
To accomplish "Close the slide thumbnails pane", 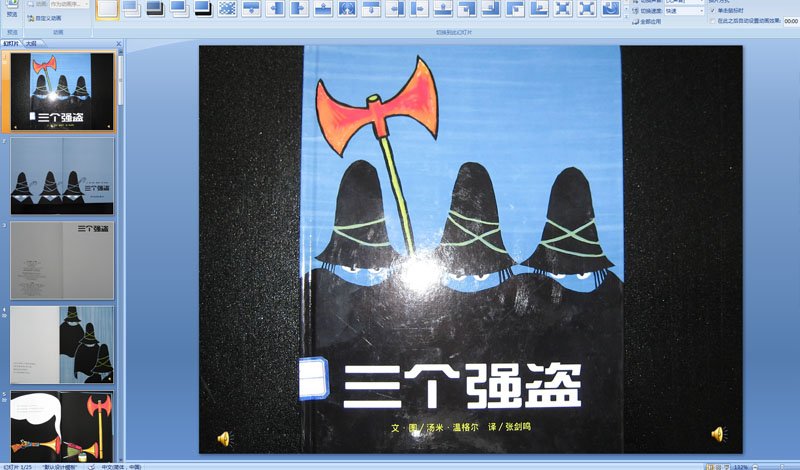I will pyautogui.click(x=119, y=44).
